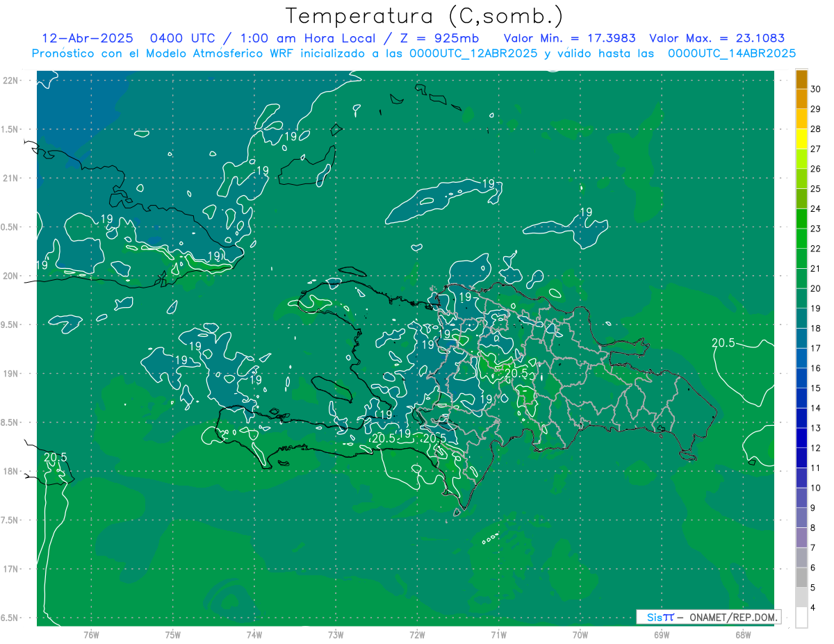Click the color legend value '25'
The image size is (834, 644).
tap(816, 189)
